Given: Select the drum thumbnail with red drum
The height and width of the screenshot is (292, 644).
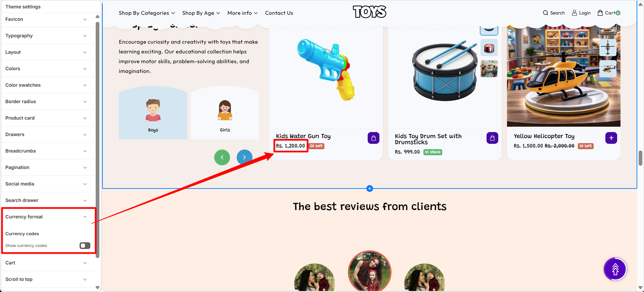Looking at the screenshot, I should click(x=489, y=48).
